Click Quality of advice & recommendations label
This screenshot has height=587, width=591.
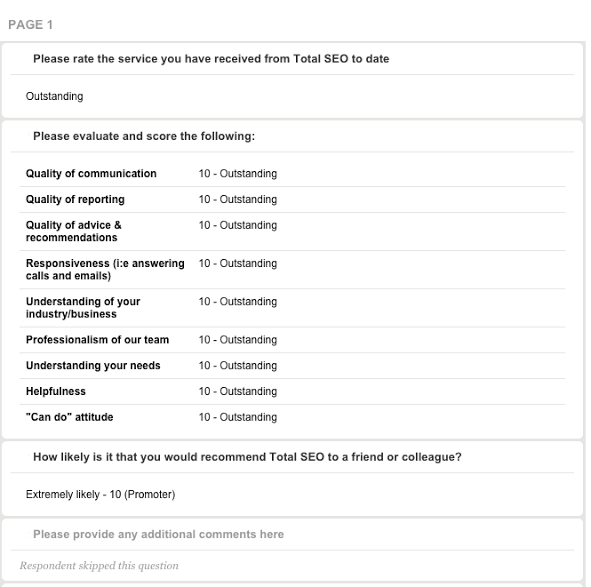(73, 231)
